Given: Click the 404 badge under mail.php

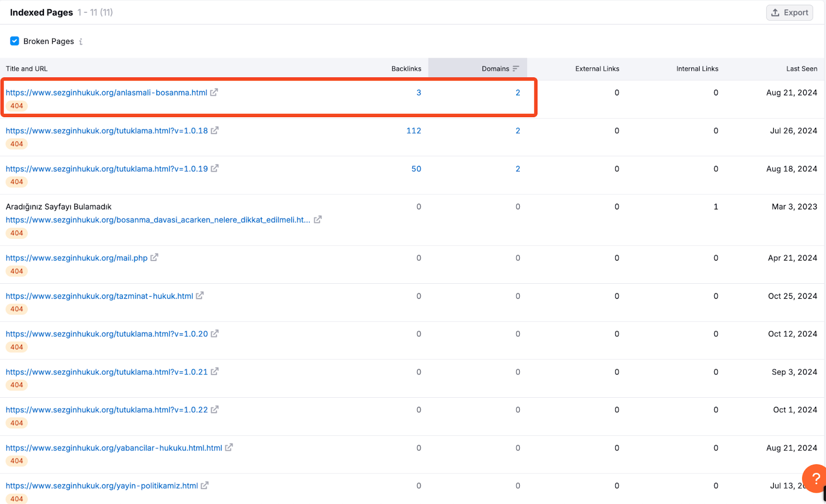Looking at the screenshot, I should 17,271.
